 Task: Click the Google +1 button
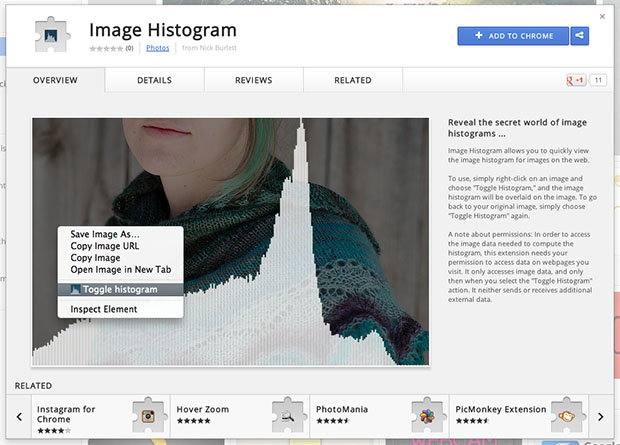pos(576,80)
